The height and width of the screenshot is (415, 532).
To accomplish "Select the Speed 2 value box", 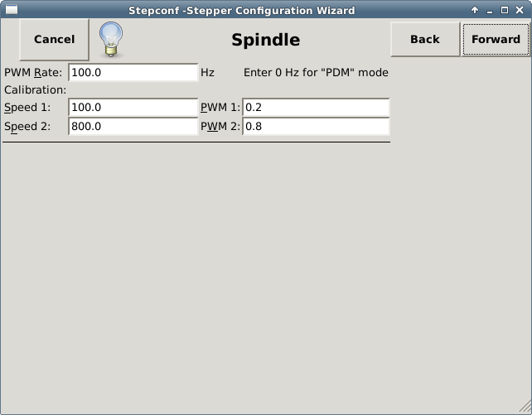I will point(133,127).
